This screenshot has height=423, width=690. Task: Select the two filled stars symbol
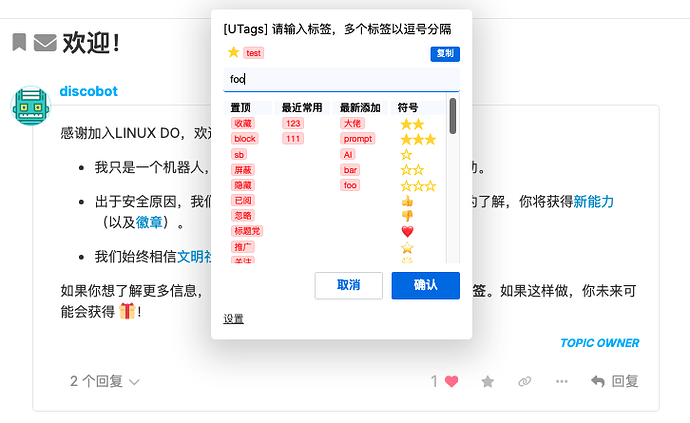[412, 124]
